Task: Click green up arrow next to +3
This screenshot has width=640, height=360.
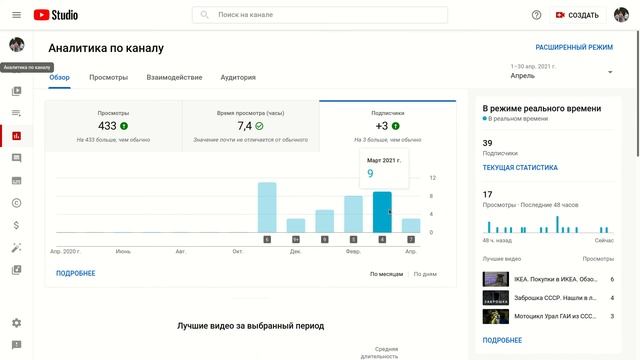Action: pos(396,126)
